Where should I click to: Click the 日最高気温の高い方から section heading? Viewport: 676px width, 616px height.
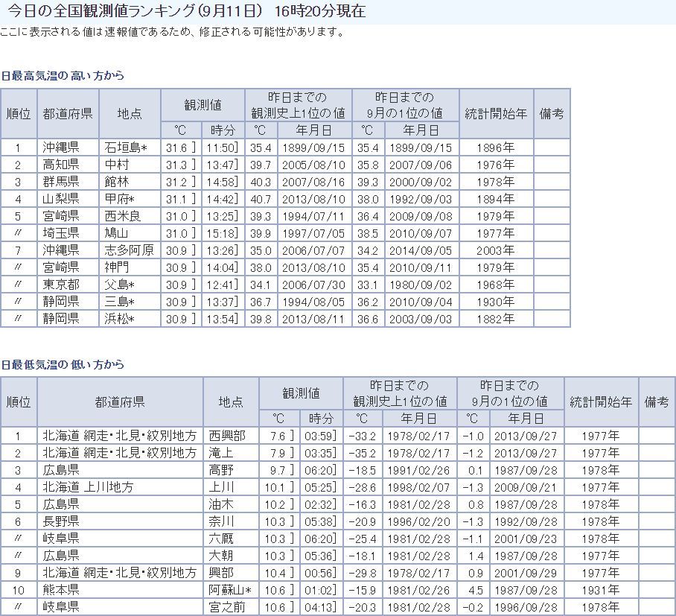pos(63,76)
